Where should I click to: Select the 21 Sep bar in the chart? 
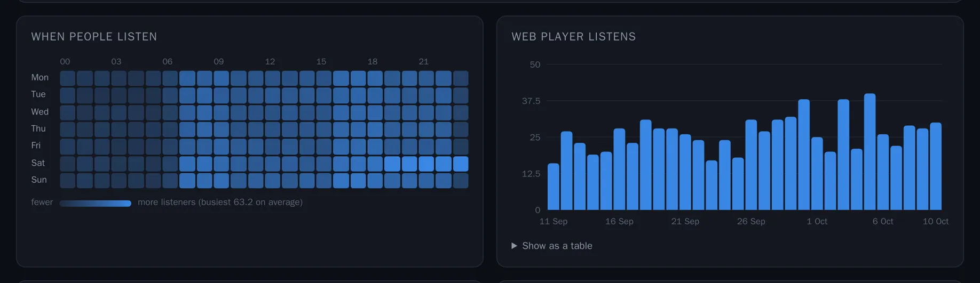(685, 172)
